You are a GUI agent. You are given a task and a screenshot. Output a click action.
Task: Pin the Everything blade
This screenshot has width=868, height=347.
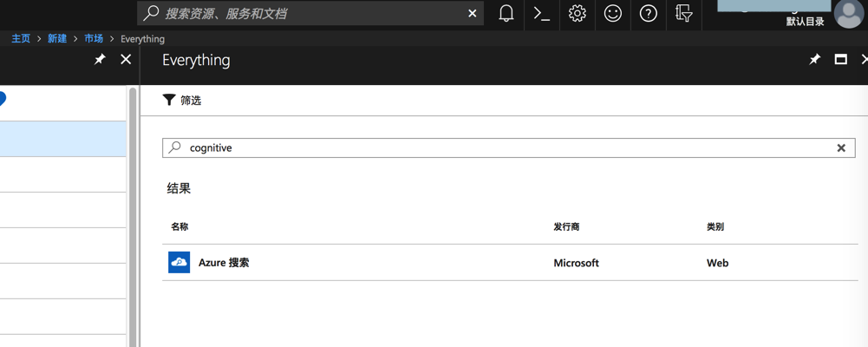click(x=814, y=59)
